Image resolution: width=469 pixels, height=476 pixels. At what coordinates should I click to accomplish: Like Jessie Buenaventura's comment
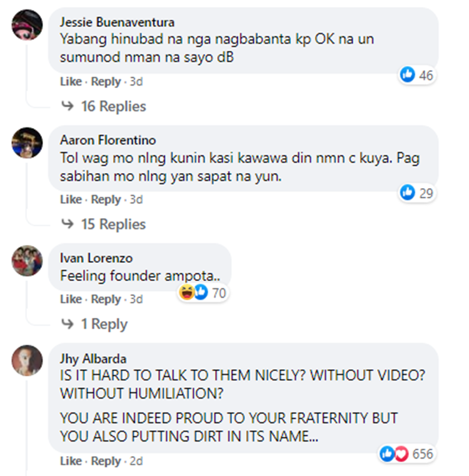71,81
